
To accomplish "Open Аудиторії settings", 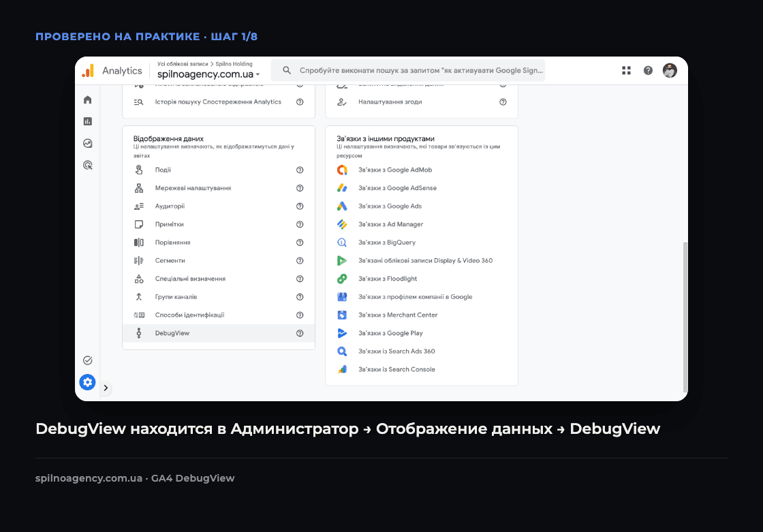I will click(x=219, y=206).
